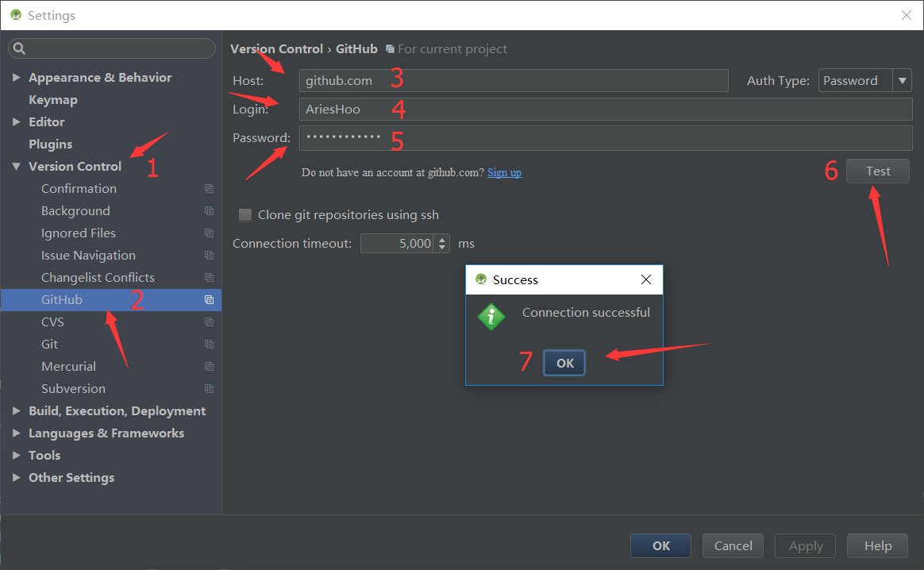Open Git settings page
Image resolution: width=924 pixels, height=570 pixels.
click(49, 345)
